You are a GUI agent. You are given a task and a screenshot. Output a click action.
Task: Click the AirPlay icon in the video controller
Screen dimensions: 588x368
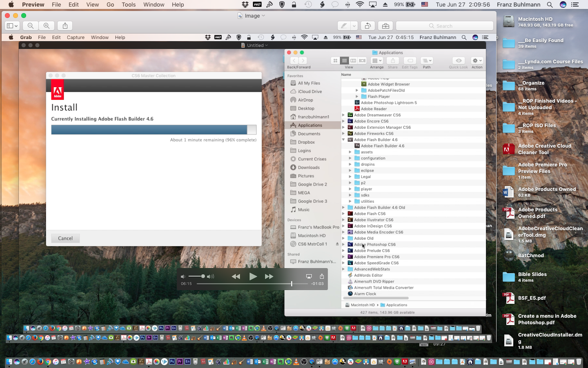[309, 276]
